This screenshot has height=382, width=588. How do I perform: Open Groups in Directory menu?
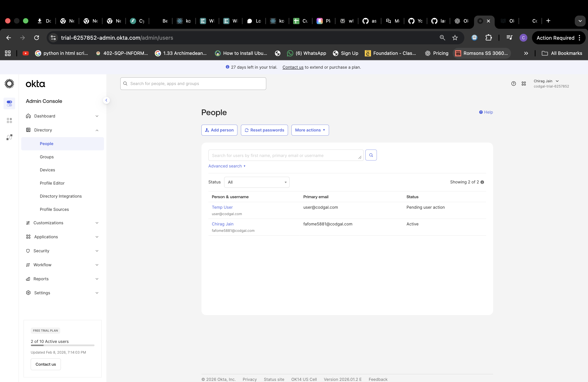[47, 157]
